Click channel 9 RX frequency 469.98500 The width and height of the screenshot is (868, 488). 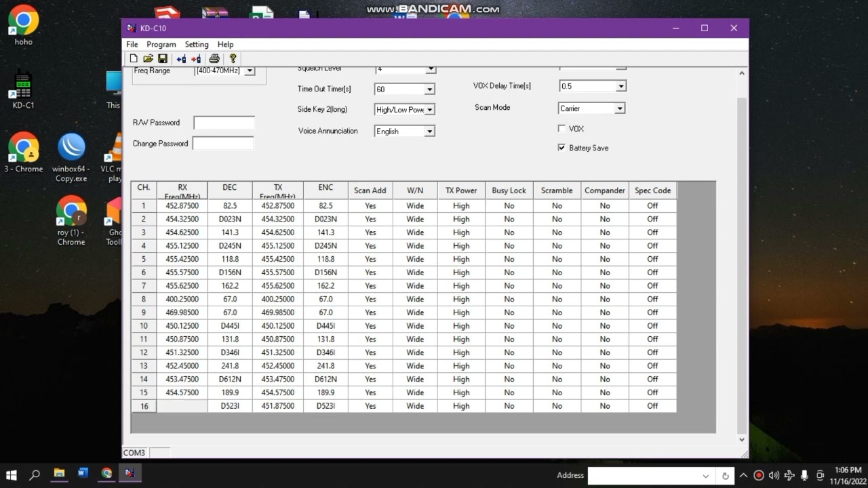tap(182, 312)
